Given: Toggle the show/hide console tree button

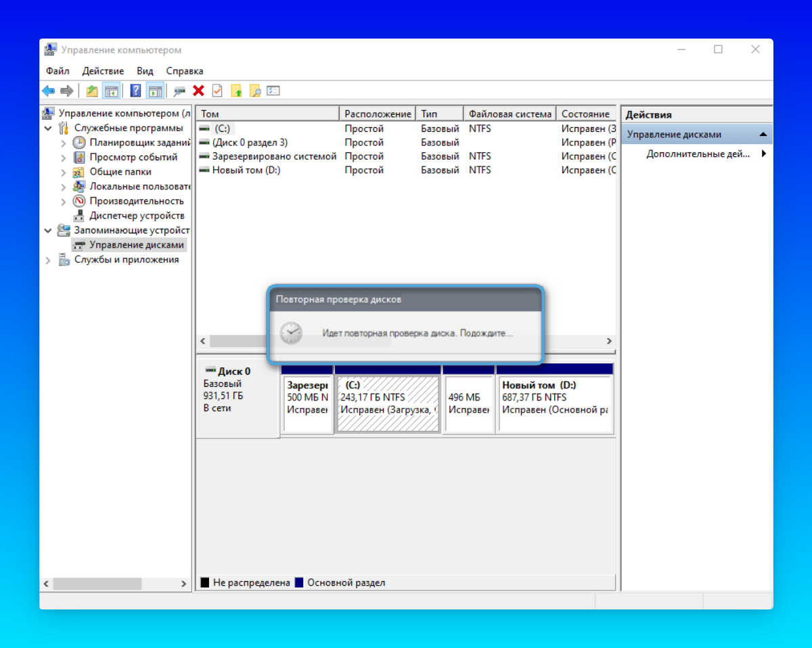Looking at the screenshot, I should 112,91.
